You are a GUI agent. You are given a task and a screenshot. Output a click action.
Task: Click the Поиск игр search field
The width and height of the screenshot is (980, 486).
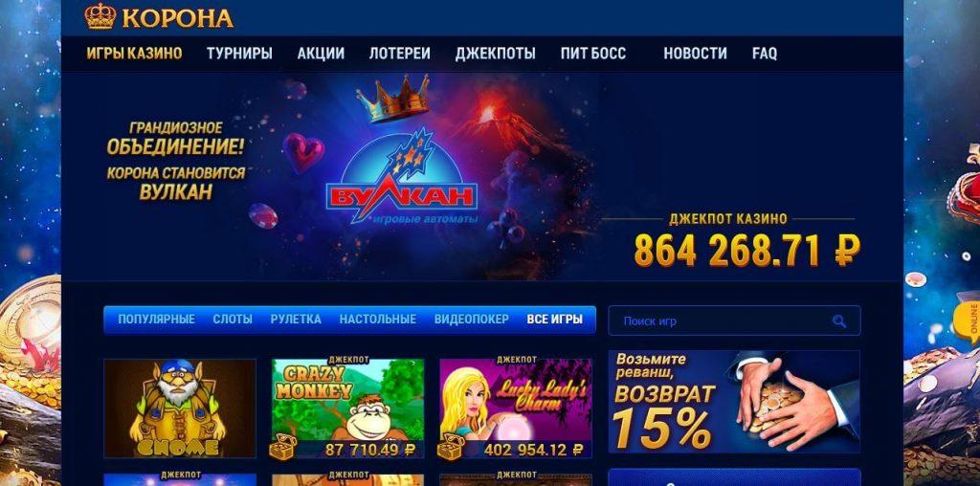pyautogui.click(x=734, y=321)
